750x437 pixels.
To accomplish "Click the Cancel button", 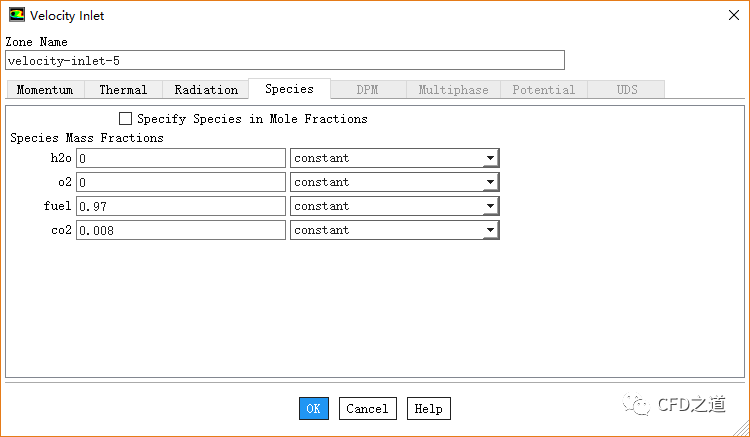I will coord(367,408).
